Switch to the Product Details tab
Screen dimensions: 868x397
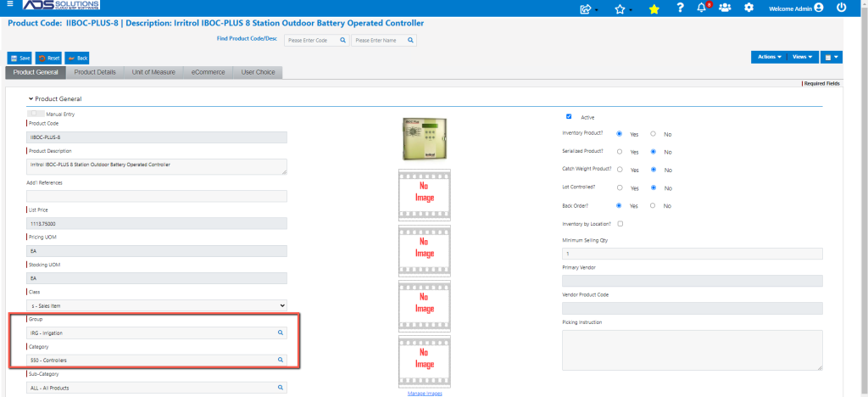(x=95, y=72)
